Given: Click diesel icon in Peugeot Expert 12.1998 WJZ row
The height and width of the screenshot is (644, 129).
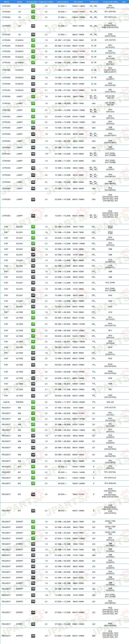Looking at the screenshot, I should [33, 595].
